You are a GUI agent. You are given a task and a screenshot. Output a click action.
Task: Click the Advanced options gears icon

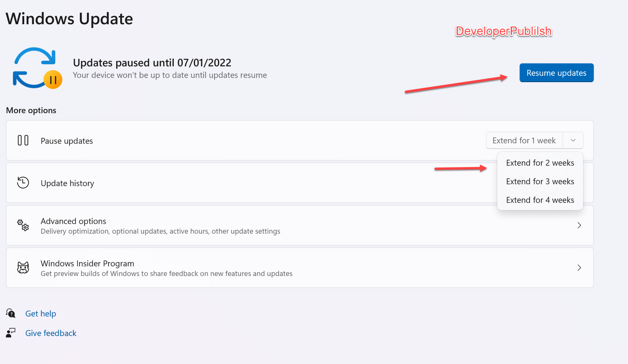[23, 225]
